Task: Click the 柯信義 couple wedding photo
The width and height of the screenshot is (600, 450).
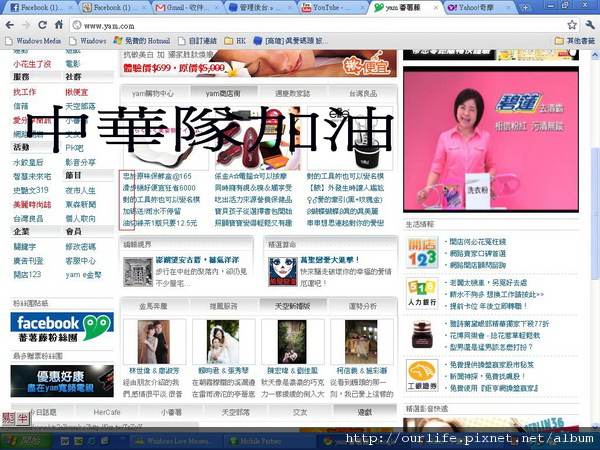Action: point(361,341)
